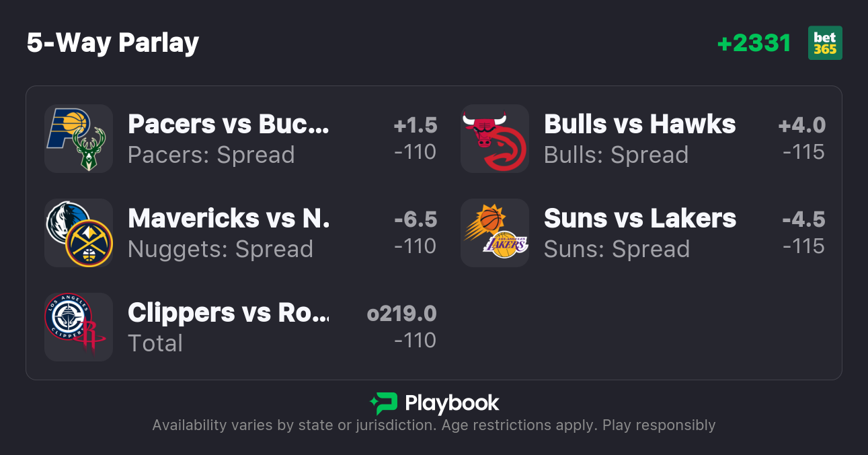Viewport: 868px width, 455px height.
Task: Click the Playbook brand name text
Action: (x=452, y=403)
